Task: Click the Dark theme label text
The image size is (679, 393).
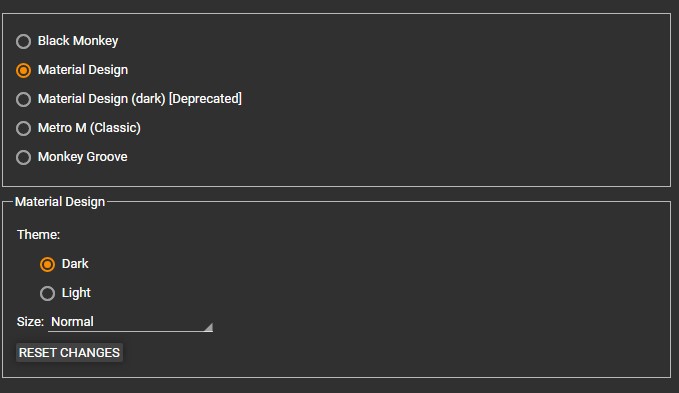Action: click(75, 264)
